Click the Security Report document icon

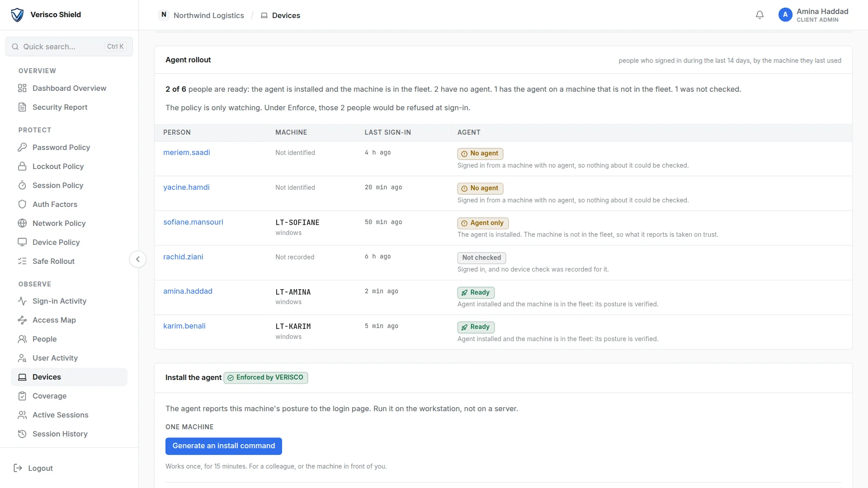(x=22, y=107)
